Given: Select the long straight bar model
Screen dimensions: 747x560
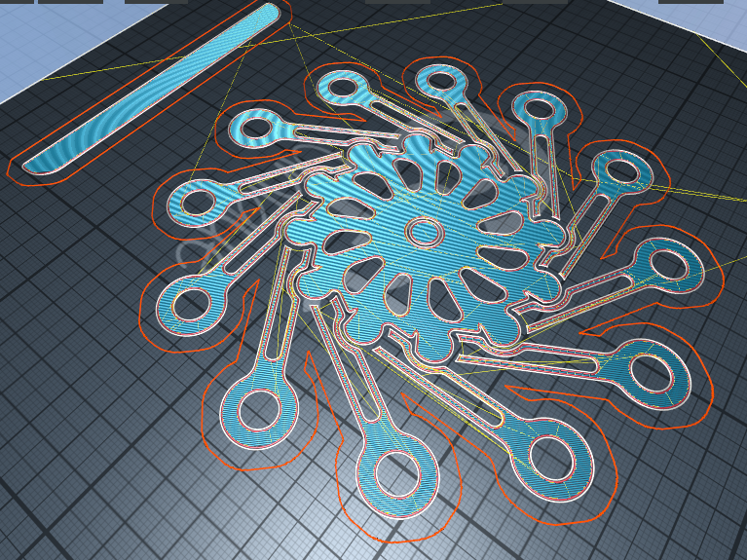Looking at the screenshot, I should click(150, 90).
